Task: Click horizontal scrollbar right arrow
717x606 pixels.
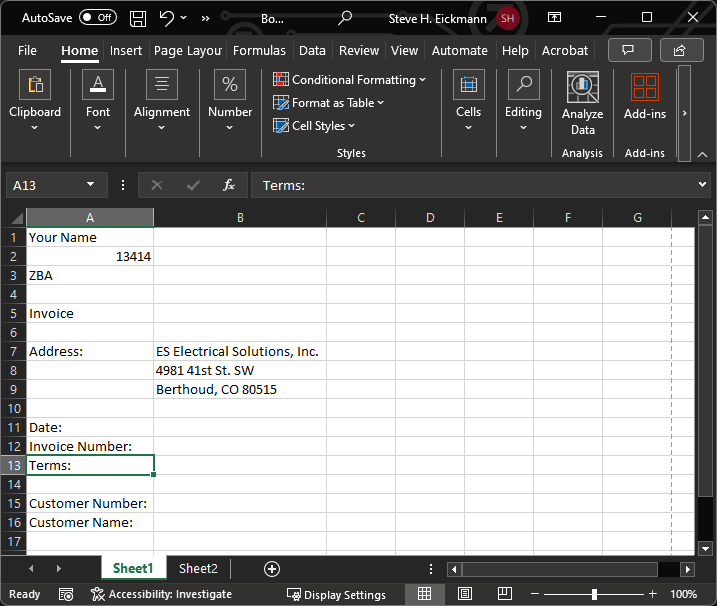Action: click(687, 569)
